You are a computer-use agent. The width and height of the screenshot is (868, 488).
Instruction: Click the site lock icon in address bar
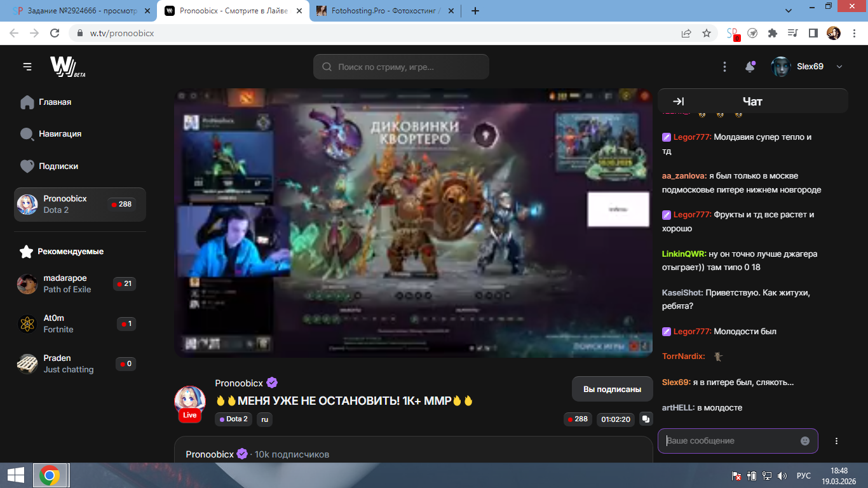tap(80, 33)
